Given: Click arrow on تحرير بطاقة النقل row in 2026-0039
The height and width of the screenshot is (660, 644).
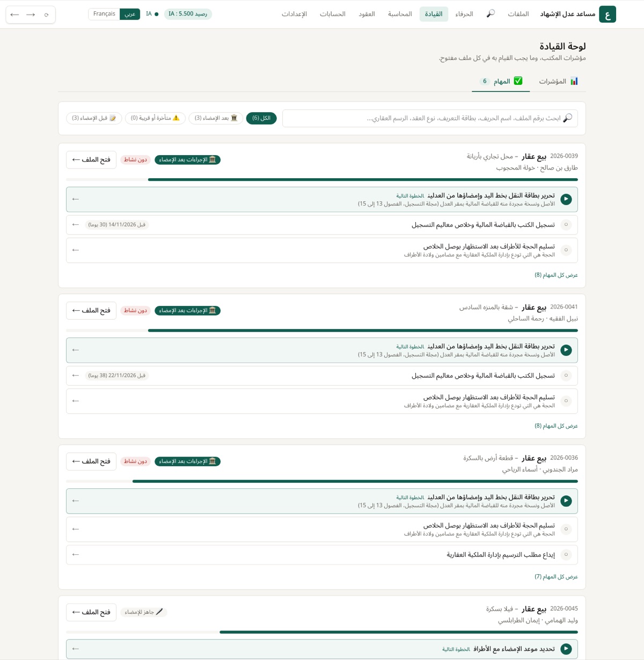Looking at the screenshot, I should pyautogui.click(x=76, y=199).
